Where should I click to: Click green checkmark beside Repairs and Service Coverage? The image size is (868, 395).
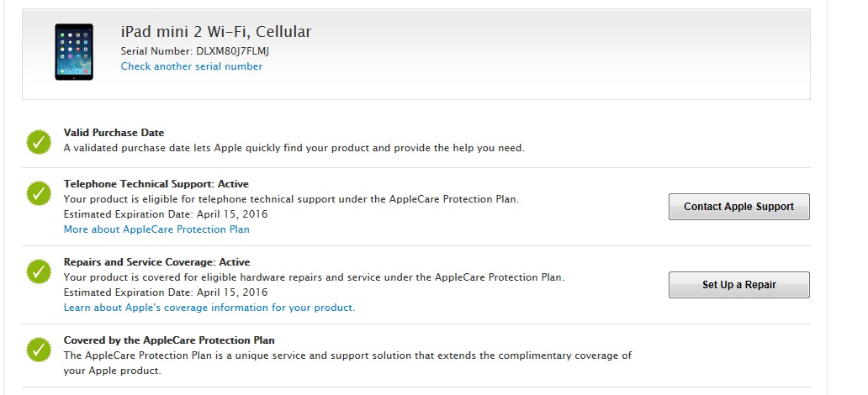39,271
